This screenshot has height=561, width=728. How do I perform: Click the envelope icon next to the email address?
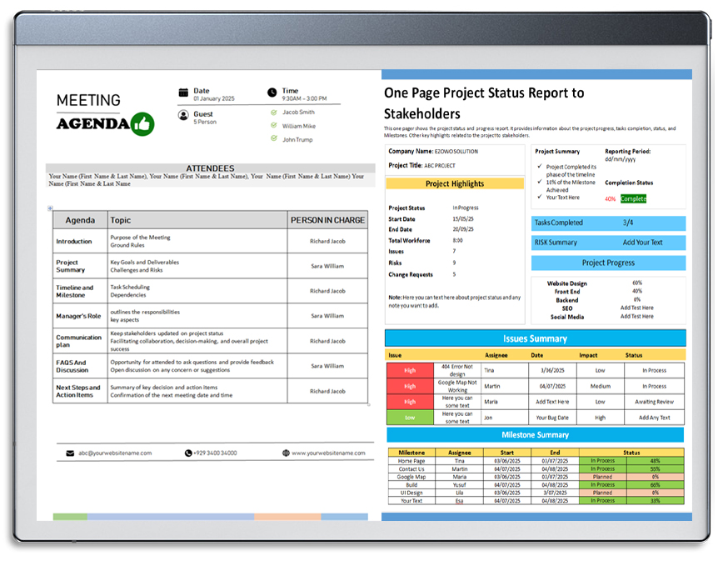click(70, 453)
